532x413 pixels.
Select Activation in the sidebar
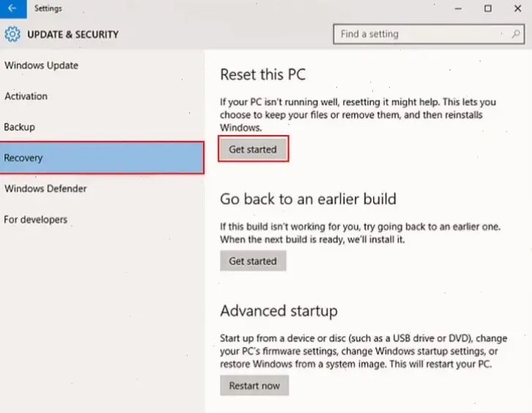click(26, 96)
